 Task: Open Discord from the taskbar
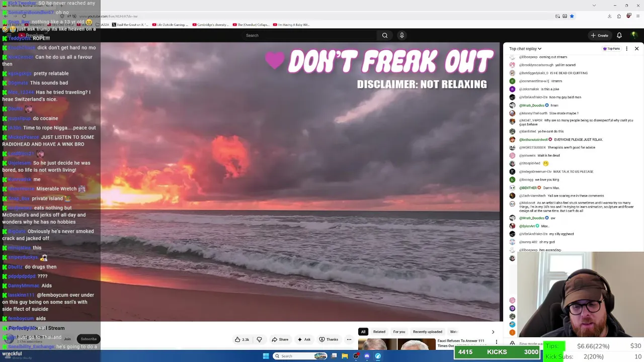click(x=367, y=356)
